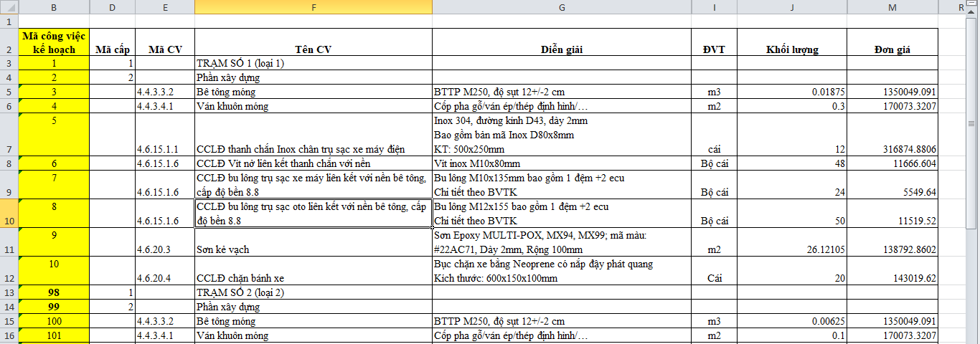Select the cell 'TRẠM SỐ 2 (loại 2)'
The width and height of the screenshot is (980, 344).
pos(313,292)
